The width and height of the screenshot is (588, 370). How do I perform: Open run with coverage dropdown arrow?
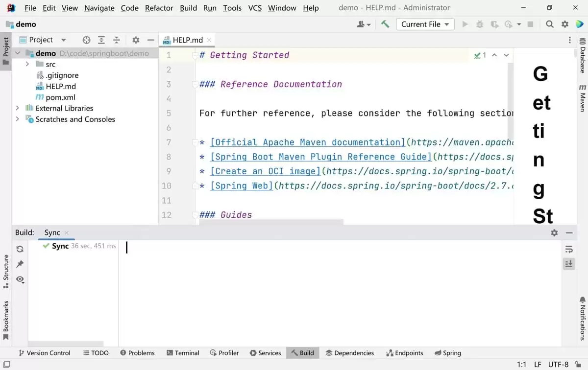coord(519,24)
